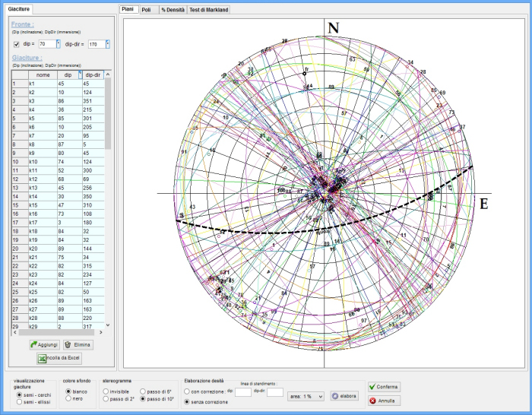Viewport: 532px width, 415px height.
Task: Open the Test di Markland tab
Action: pyautogui.click(x=209, y=10)
